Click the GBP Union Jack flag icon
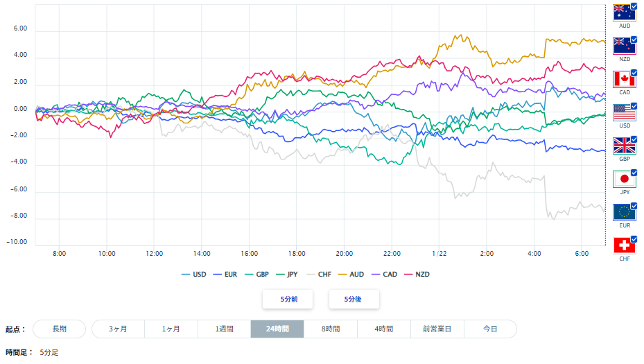Image resolution: width=644 pixels, height=364 pixels. [625, 146]
